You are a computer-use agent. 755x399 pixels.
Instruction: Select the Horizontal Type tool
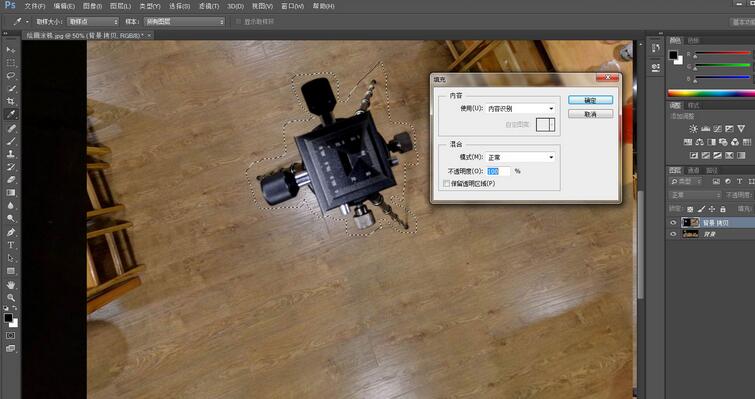click(11, 245)
